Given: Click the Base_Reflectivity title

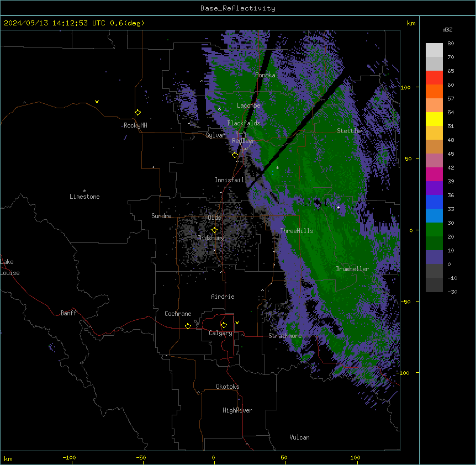Looking at the screenshot, I should click(238, 8).
